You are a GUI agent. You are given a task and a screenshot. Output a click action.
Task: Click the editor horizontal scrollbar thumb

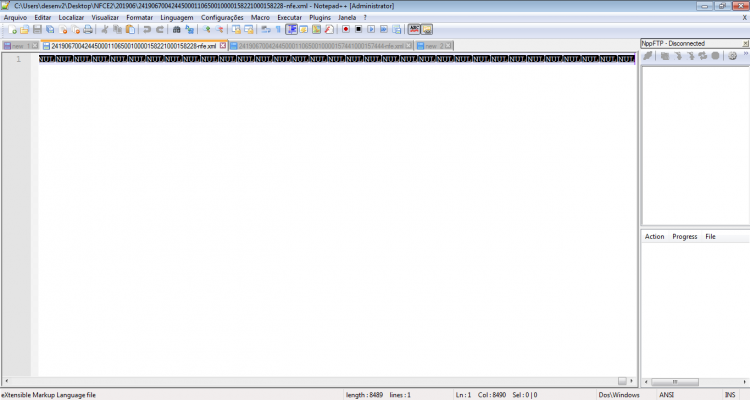[x=622, y=381]
